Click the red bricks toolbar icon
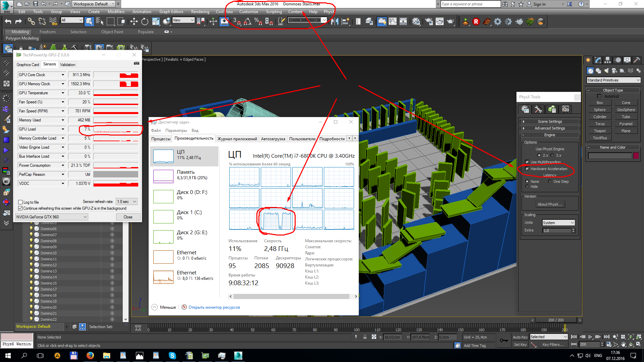Viewport: 644px width, 362px height. (487, 22)
